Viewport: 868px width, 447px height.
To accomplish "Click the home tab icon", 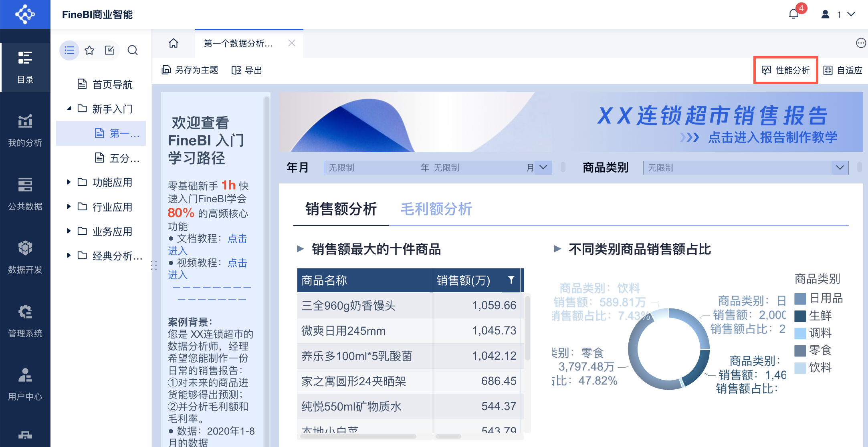I will pyautogui.click(x=174, y=43).
